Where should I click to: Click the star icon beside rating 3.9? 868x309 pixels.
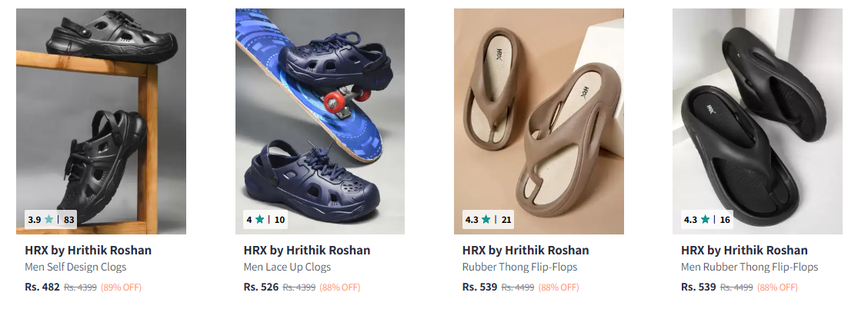point(48,219)
